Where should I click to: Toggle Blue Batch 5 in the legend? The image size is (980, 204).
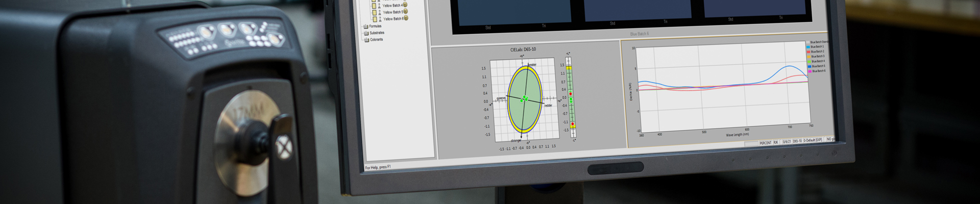[818, 66]
